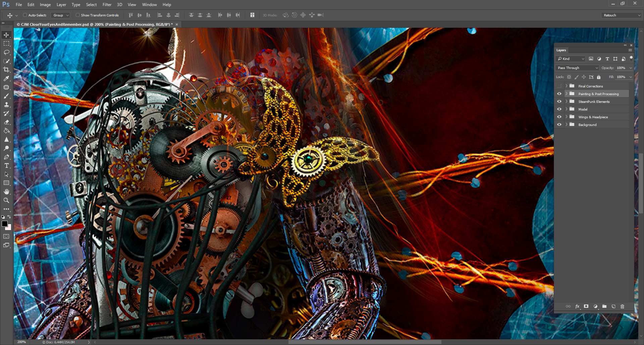Viewport: 644px width, 345px height.
Task: Add a layer mask from Layers panel
Action: point(586,306)
